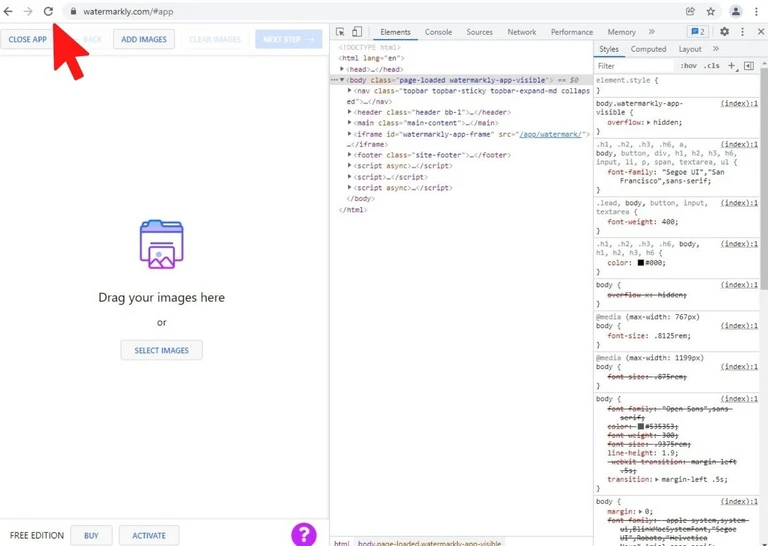The image size is (768, 546).
Task: Click the folder image upload icon
Action: [x=162, y=244]
